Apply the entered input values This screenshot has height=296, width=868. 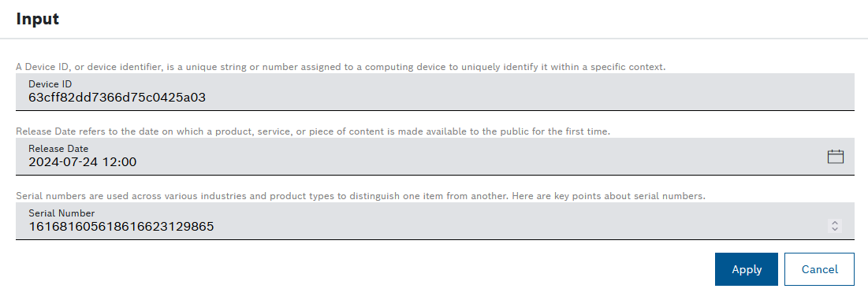tap(747, 269)
